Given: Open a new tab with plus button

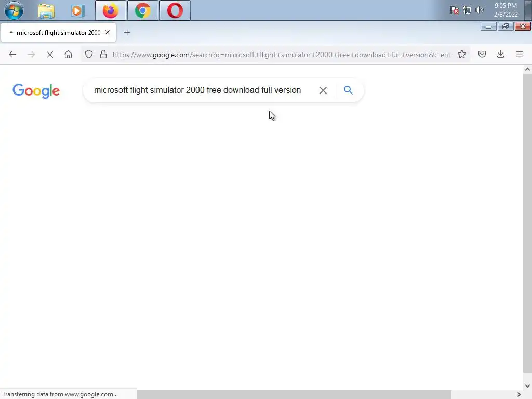Looking at the screenshot, I should [127, 33].
